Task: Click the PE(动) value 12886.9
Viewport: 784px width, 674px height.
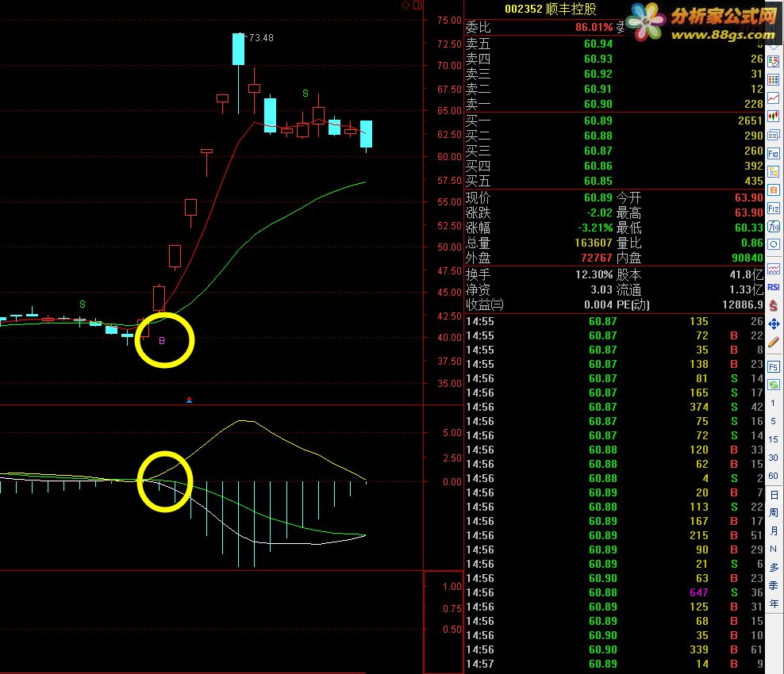Action: pos(743,304)
